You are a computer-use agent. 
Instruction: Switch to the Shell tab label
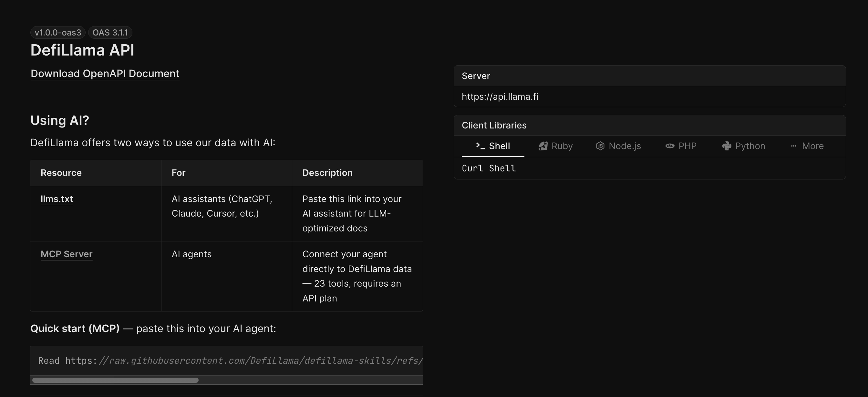click(x=499, y=146)
